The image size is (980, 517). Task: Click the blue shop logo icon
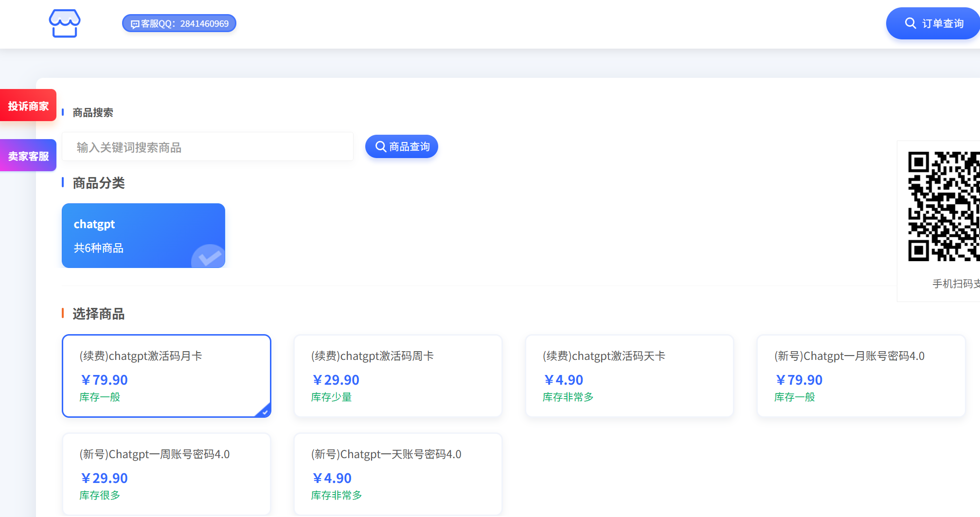coord(65,23)
